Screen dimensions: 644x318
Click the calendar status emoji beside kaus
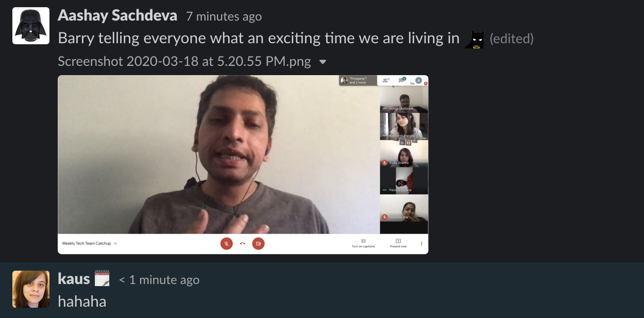[x=103, y=278]
